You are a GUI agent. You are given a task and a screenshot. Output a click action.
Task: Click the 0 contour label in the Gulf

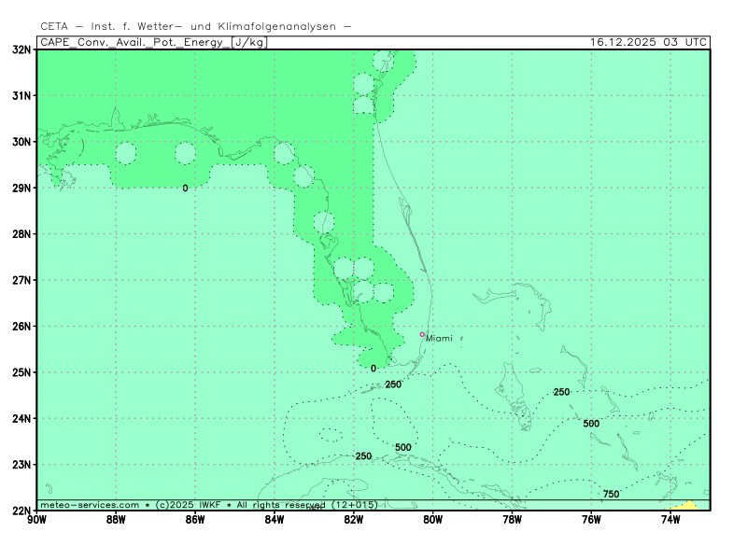click(185, 189)
